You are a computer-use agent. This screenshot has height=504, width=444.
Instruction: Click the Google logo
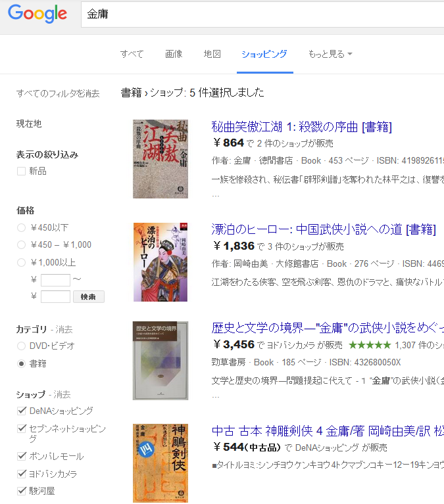(x=37, y=14)
